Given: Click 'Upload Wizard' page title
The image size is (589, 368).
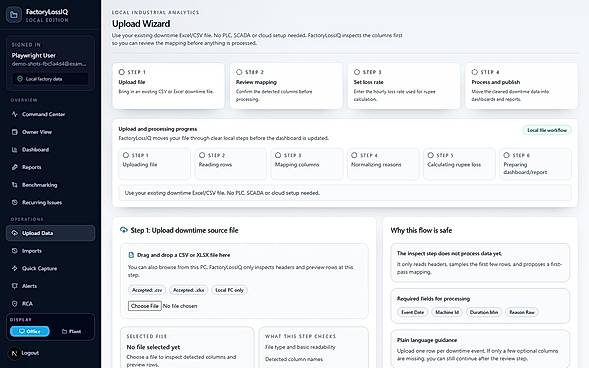Looking at the screenshot, I should point(141,24).
